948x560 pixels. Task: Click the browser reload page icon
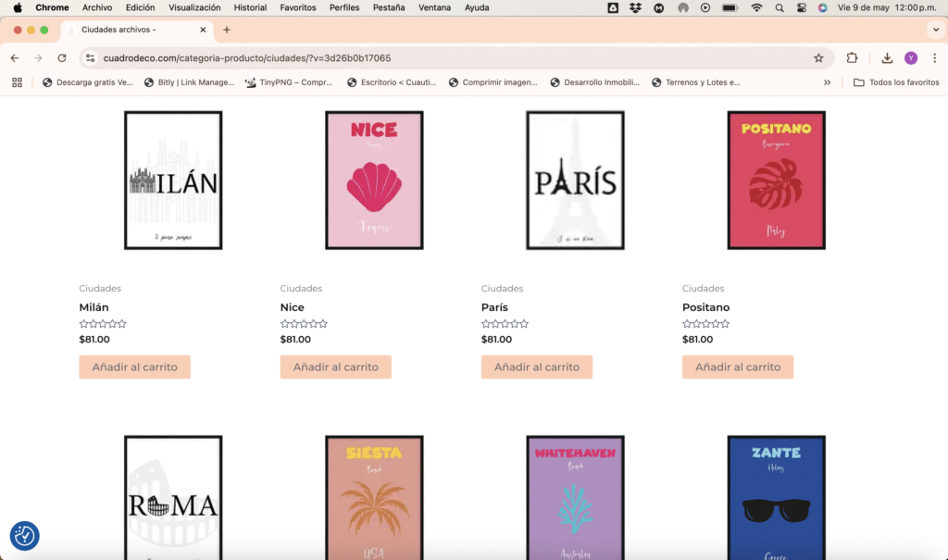point(62,57)
